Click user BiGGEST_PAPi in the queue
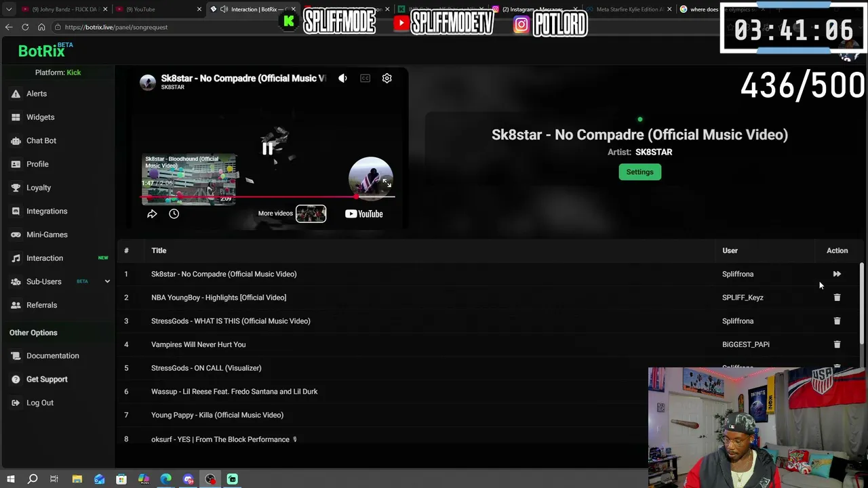The width and height of the screenshot is (868, 488). [x=746, y=344]
